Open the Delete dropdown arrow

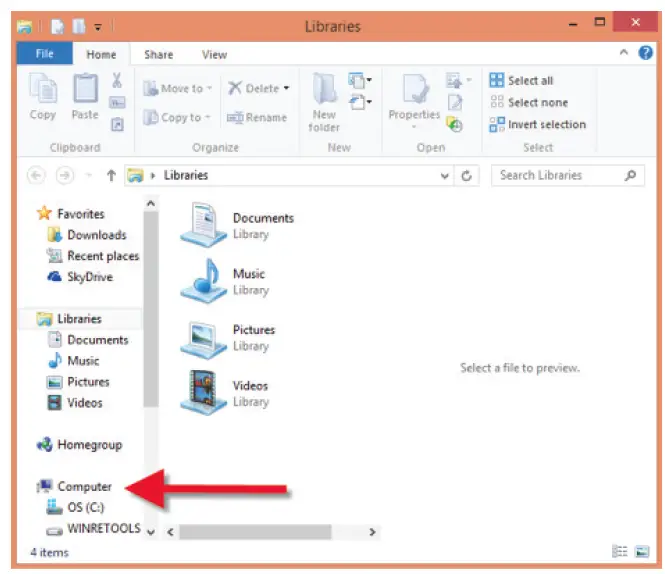tap(287, 88)
